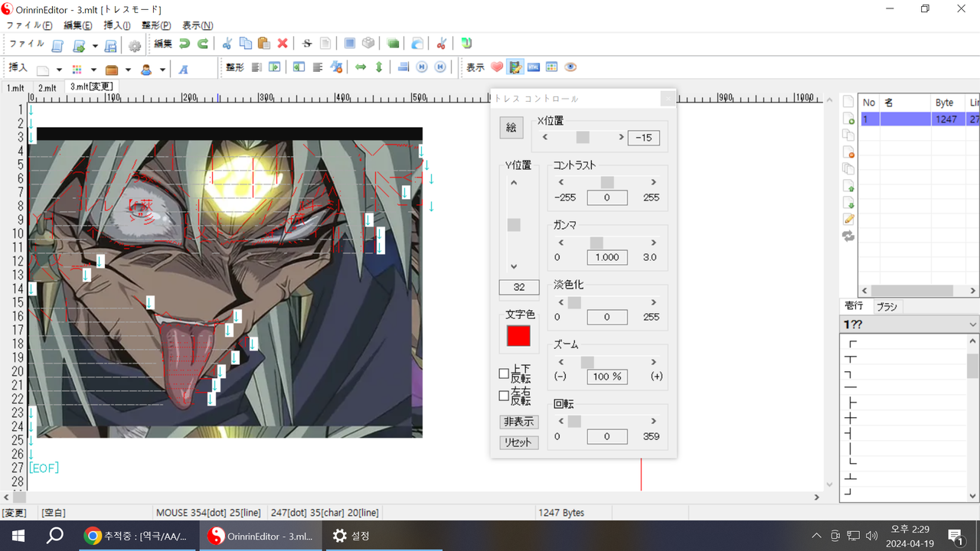
Task: Click the undo green arrow icon
Action: coord(185,44)
